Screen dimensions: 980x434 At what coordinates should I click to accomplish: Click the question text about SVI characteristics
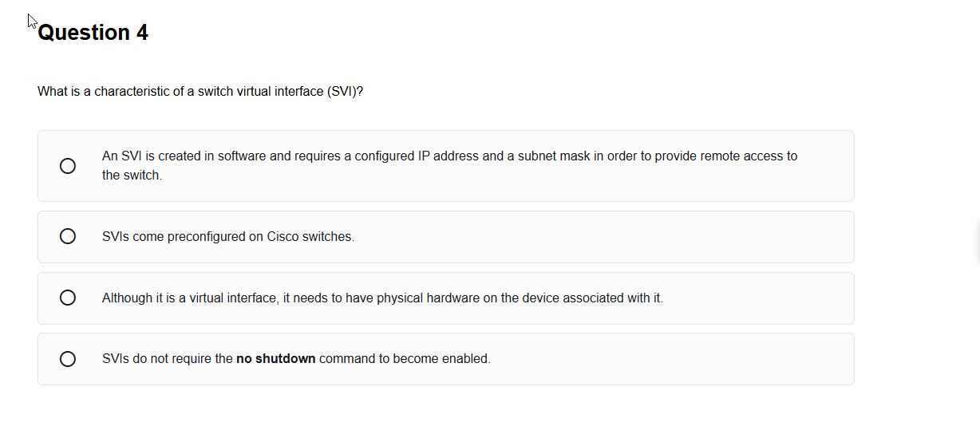(200, 92)
